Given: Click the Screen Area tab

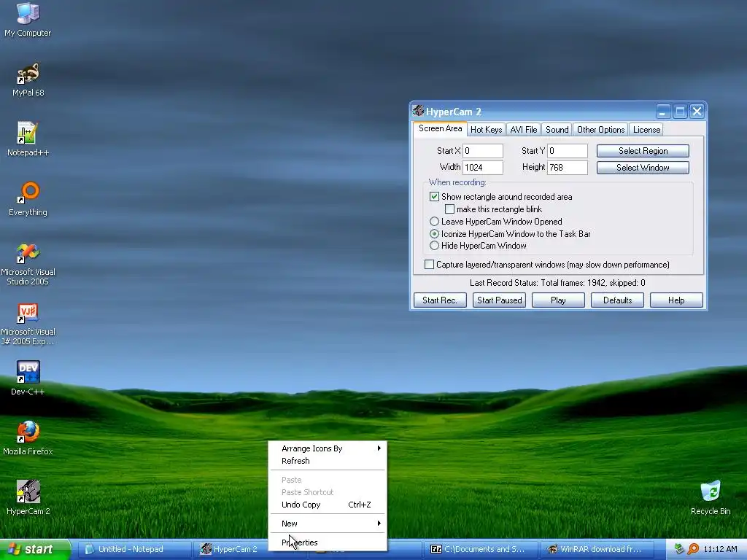Looking at the screenshot, I should 440,128.
